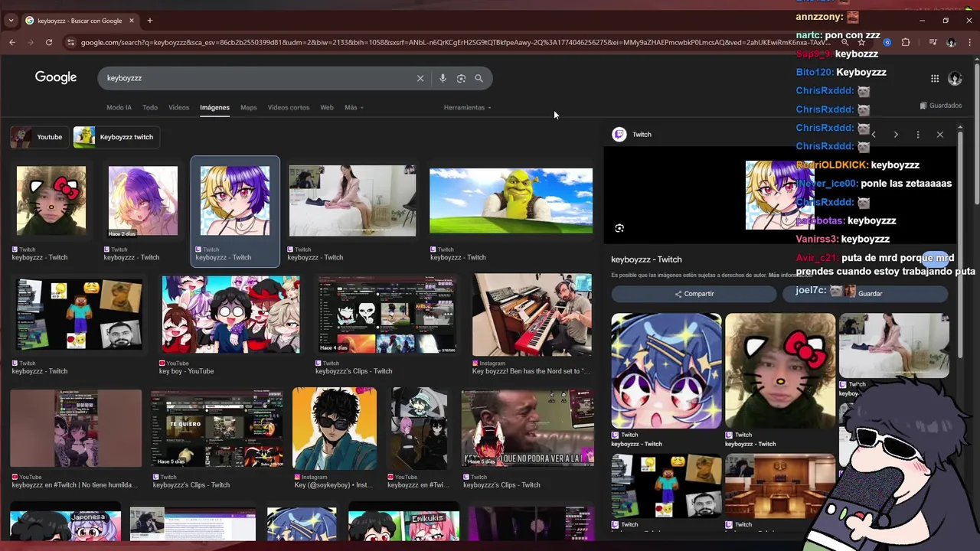This screenshot has height=551, width=980.
Task: Select the Imágenes tab
Action: click(x=214, y=107)
